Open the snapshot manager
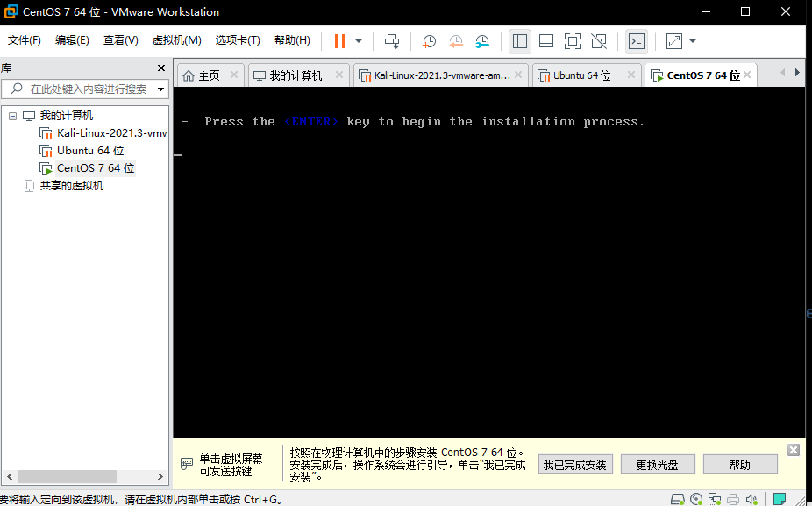Screen dimensions: 812x506 pyautogui.click(x=482, y=40)
